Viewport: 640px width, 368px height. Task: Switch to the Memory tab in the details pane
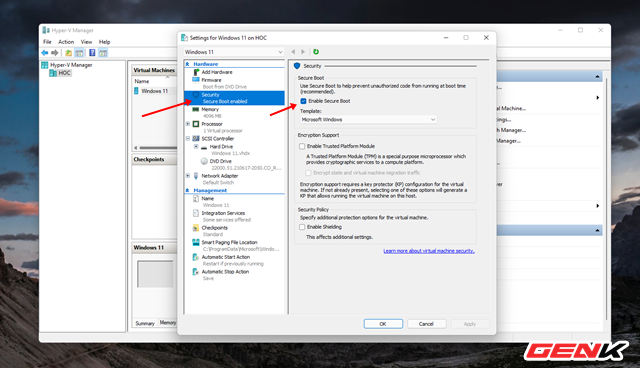coord(168,323)
